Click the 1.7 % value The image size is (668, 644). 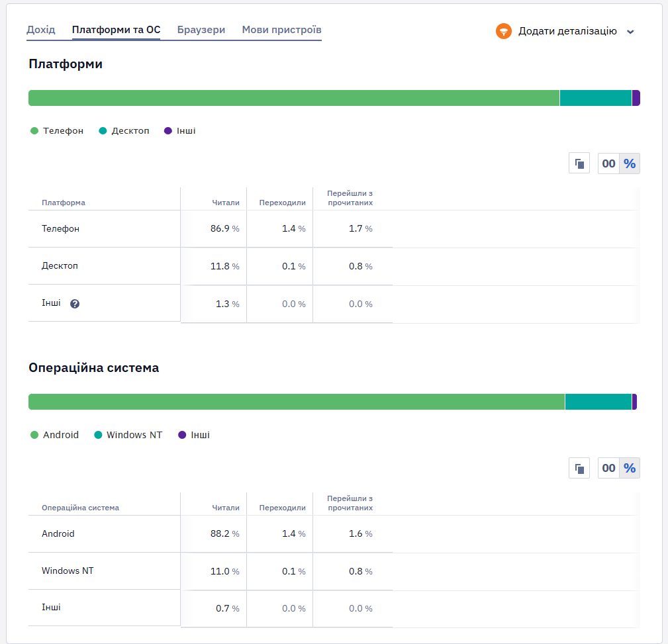[360, 229]
